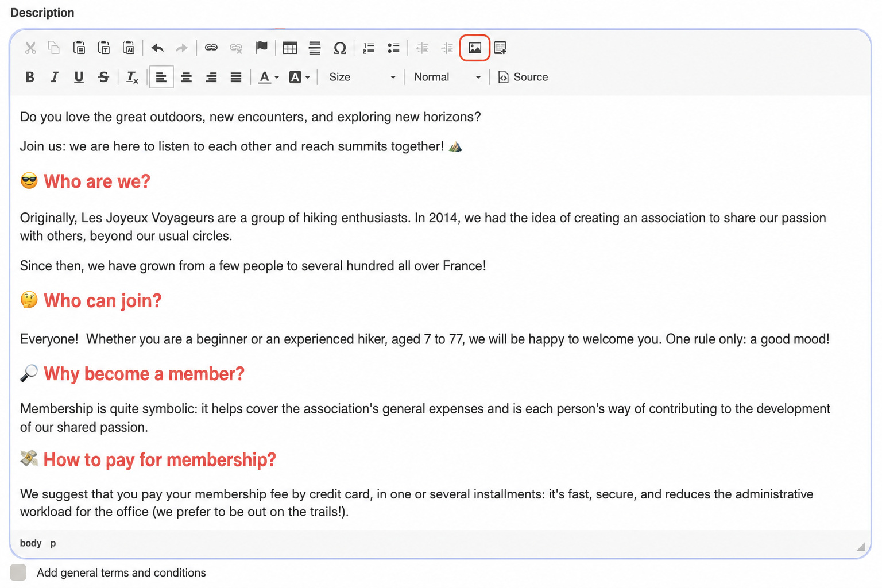Align the paragraph to the right

(x=211, y=77)
